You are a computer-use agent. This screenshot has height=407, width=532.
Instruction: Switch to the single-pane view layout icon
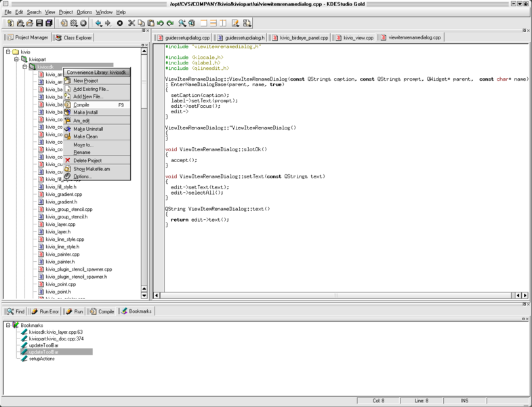click(x=203, y=23)
